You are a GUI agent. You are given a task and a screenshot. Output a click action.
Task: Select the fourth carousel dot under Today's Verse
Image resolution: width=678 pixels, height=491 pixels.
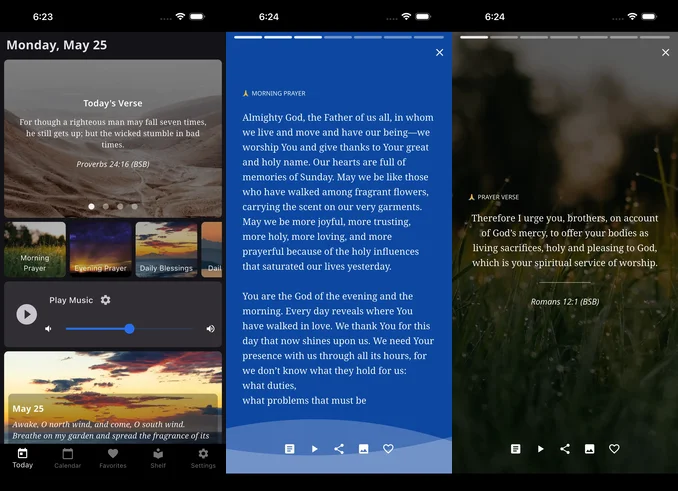(x=134, y=207)
